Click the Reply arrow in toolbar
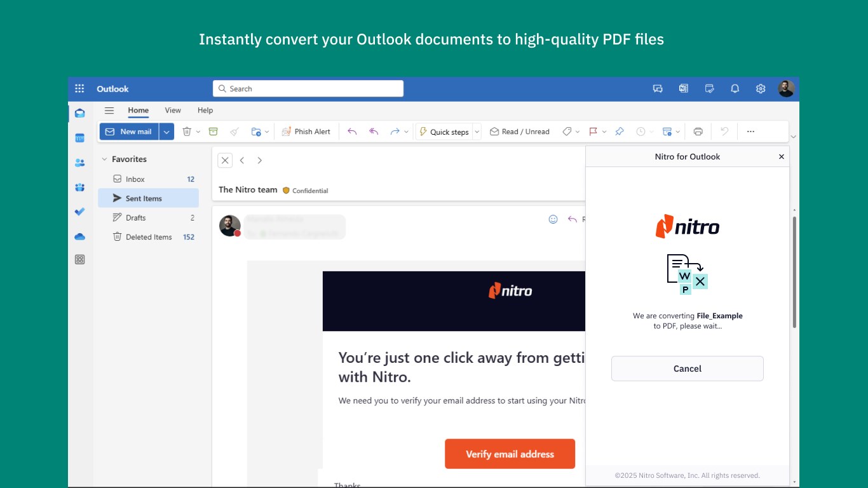 point(352,132)
